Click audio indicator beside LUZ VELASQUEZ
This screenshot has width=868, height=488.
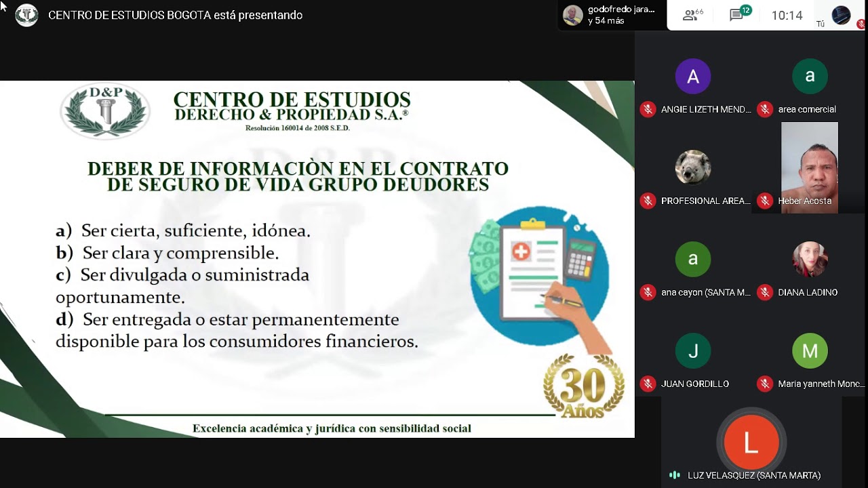(x=675, y=475)
